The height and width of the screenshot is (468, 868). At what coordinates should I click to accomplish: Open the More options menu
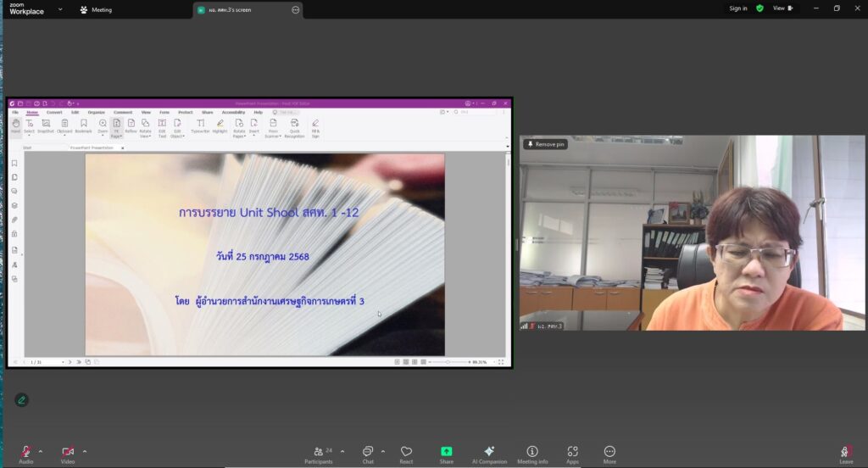(609, 454)
